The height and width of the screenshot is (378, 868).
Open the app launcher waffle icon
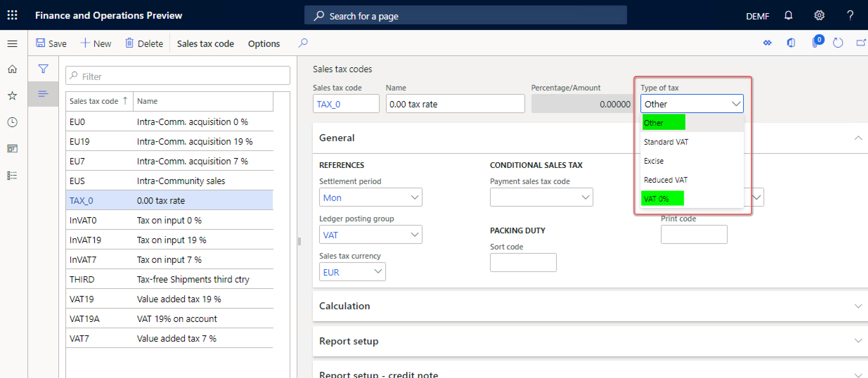[x=12, y=15]
